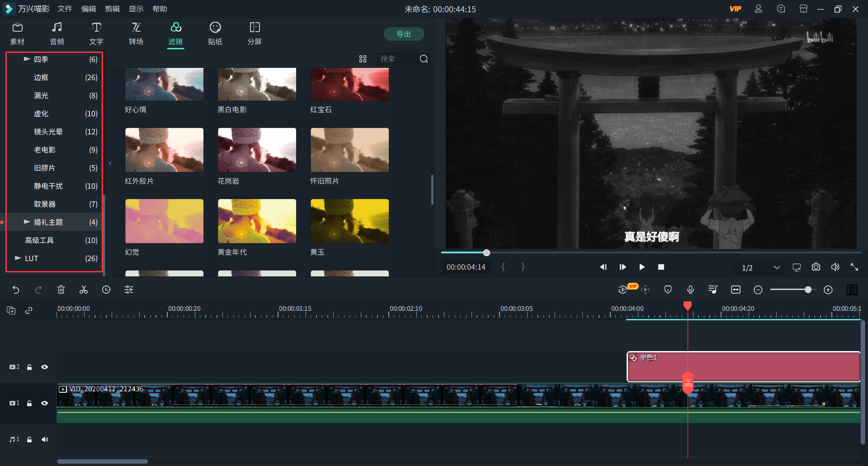868x466 pixels.
Task: Open the advanced edit sliders icon
Action: [x=129, y=290]
